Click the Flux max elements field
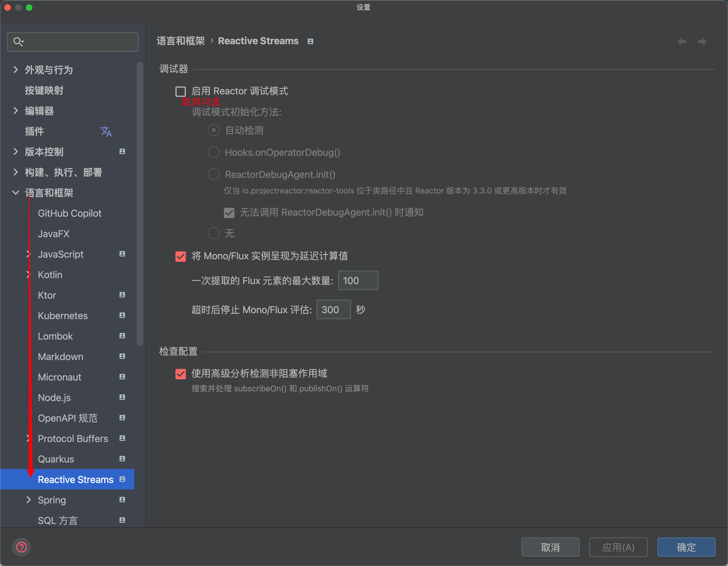The height and width of the screenshot is (566, 728). (358, 281)
